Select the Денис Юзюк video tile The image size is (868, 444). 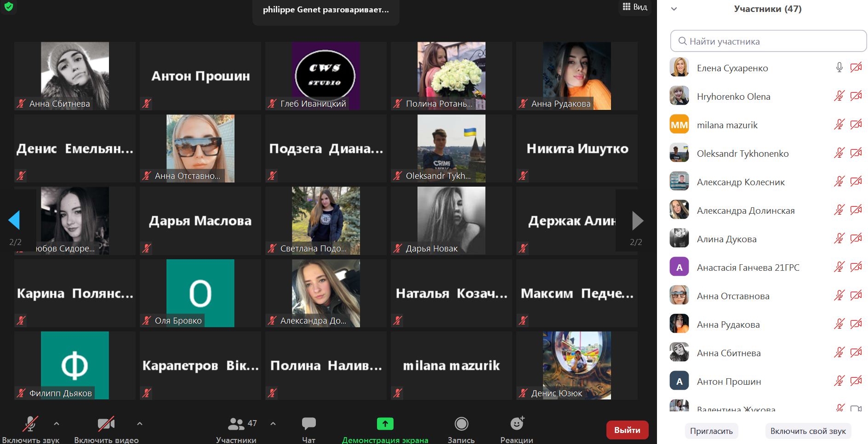[577, 365]
